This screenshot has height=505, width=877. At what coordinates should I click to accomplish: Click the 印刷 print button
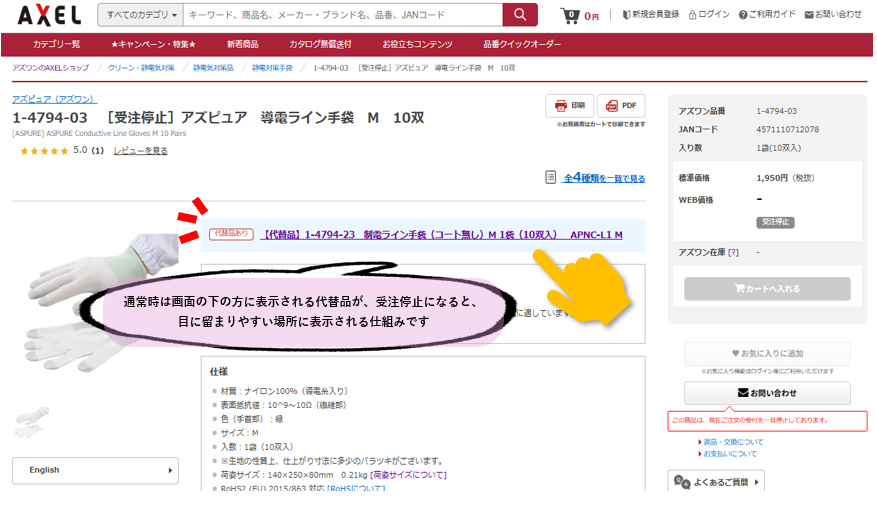(570, 106)
